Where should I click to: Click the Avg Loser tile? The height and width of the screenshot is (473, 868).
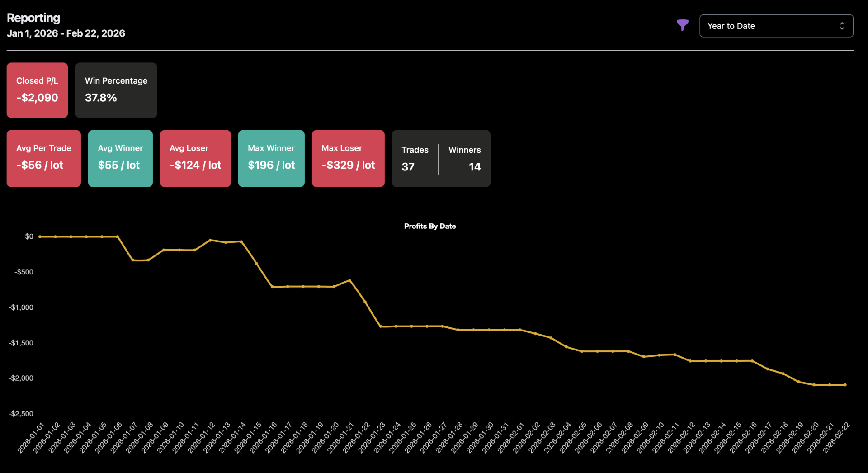(195, 158)
